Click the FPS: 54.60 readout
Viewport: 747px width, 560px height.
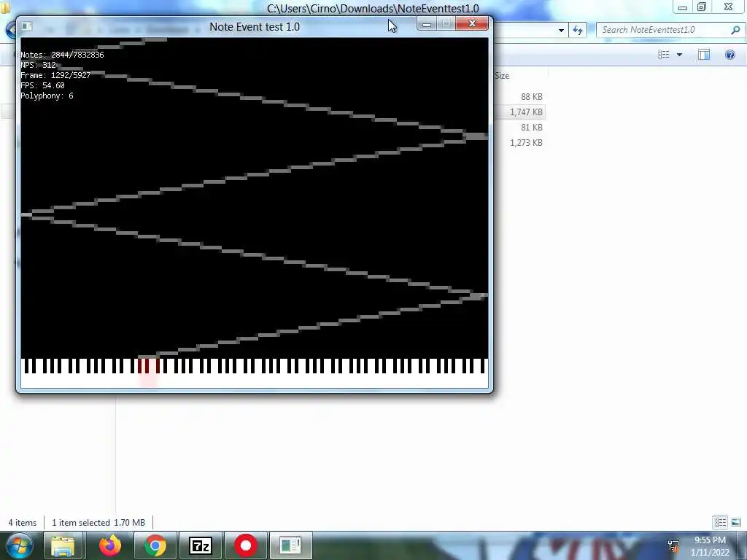42,86
